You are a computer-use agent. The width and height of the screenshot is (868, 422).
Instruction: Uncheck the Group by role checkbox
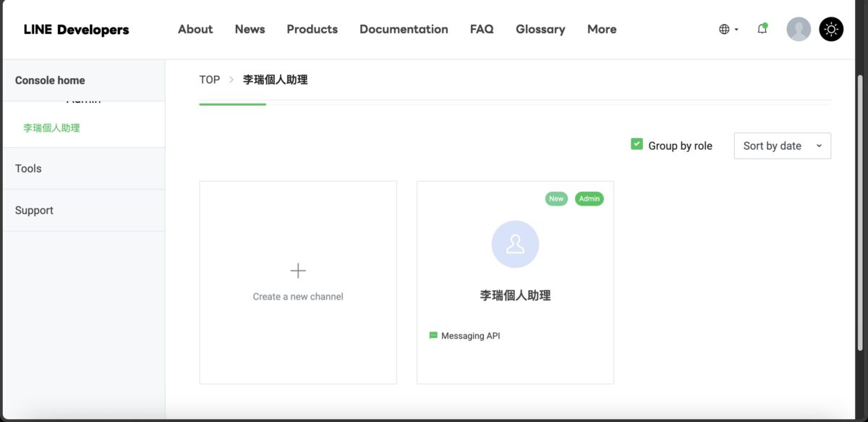click(637, 144)
